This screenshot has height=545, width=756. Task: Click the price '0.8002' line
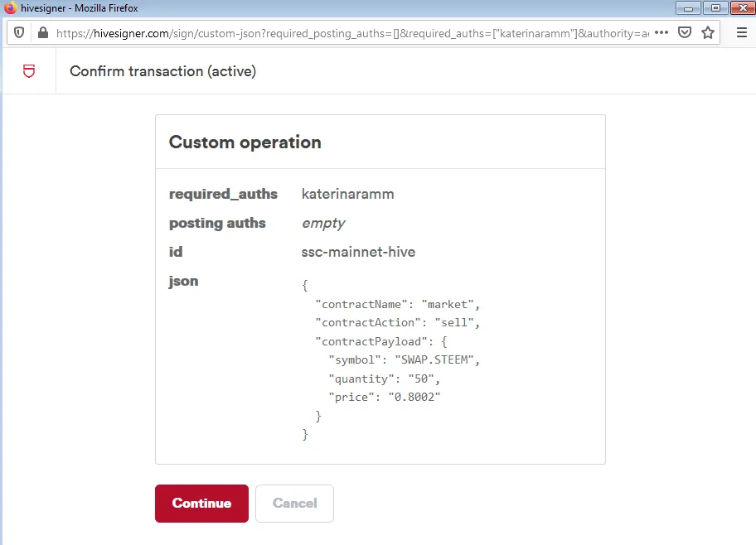385,397
